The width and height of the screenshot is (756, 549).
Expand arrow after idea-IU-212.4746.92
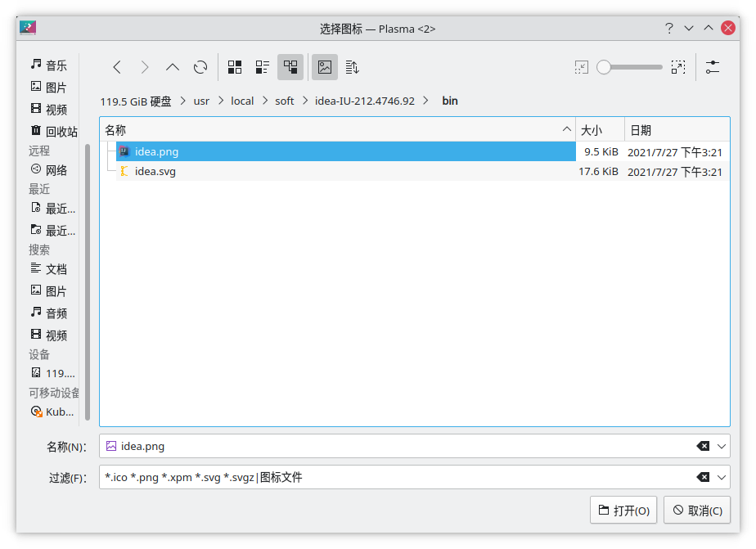tap(425, 101)
